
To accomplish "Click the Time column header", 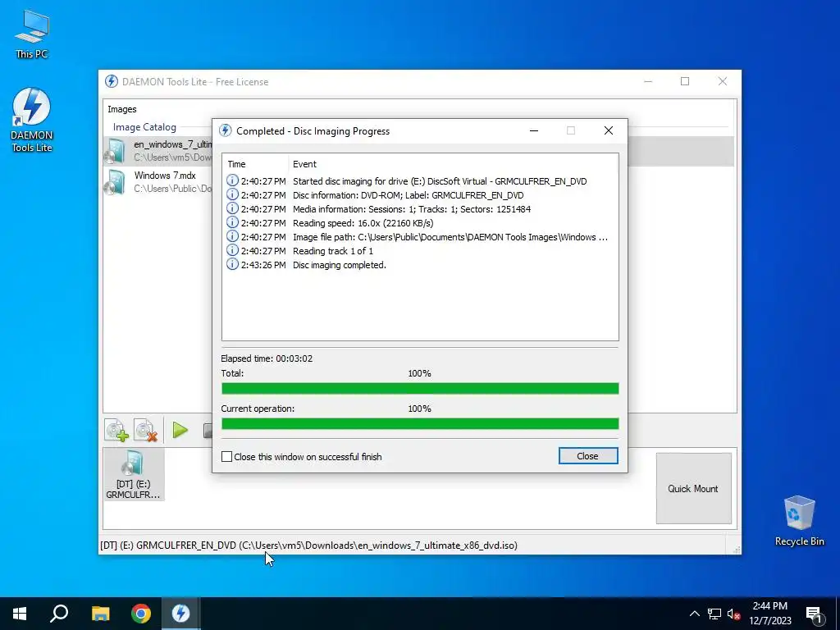I will (x=256, y=164).
